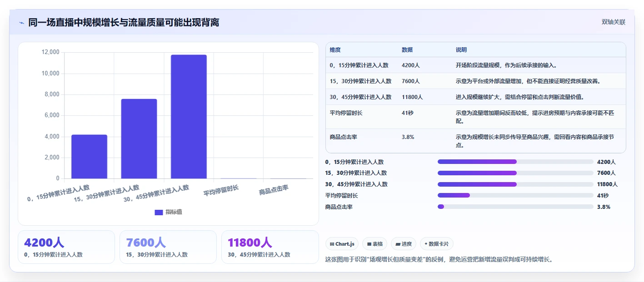The width and height of the screenshot is (644, 282).
Task: Click x-axis label 平均停留时长 in chart
Action: [x=221, y=190]
